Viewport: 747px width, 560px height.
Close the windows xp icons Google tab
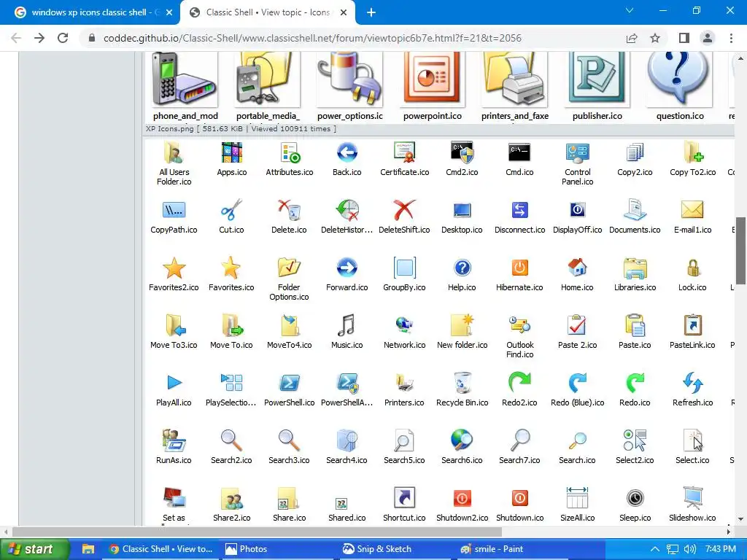pyautogui.click(x=169, y=13)
